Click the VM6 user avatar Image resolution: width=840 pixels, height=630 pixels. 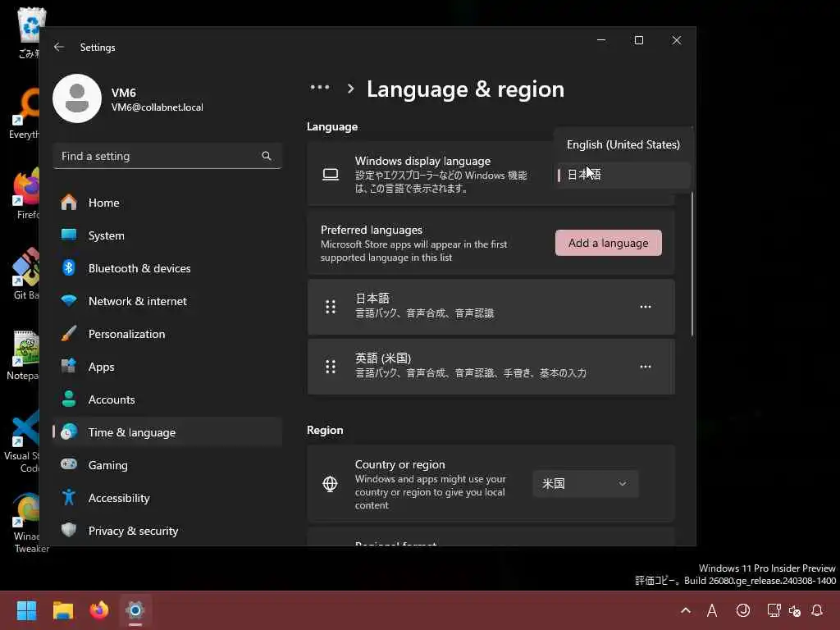(77, 98)
